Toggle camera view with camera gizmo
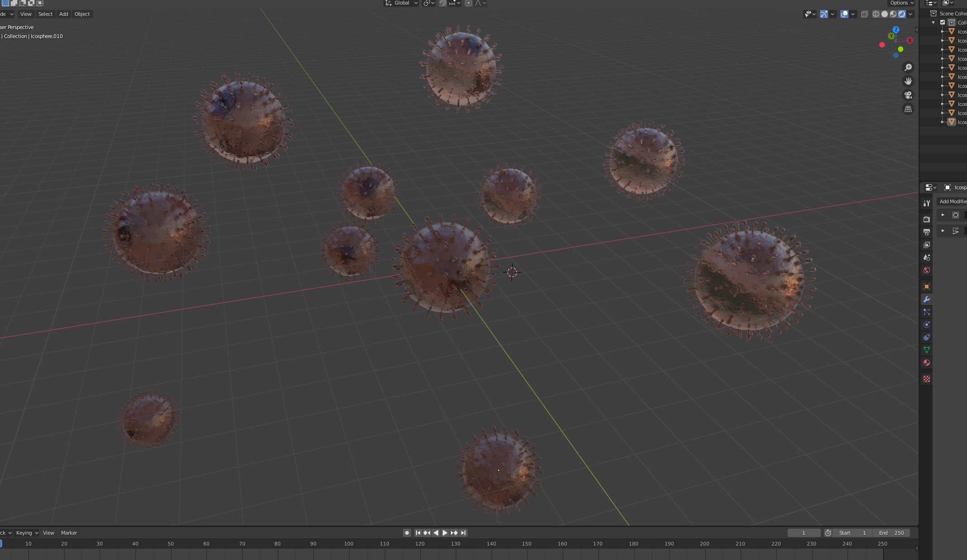This screenshot has width=967, height=560. click(x=908, y=95)
